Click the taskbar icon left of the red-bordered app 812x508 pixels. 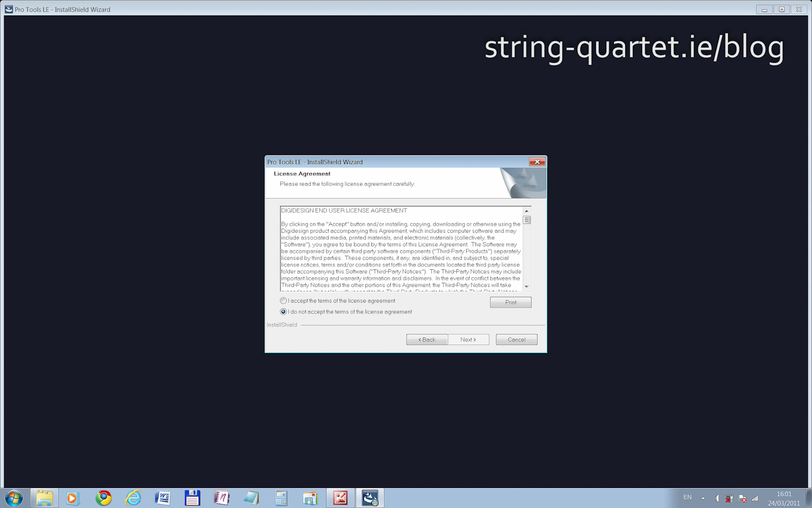click(x=310, y=498)
